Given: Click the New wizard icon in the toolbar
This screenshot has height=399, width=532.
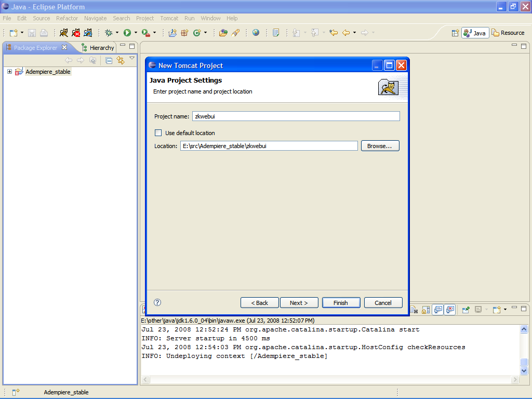Looking at the screenshot, I should (x=14, y=33).
